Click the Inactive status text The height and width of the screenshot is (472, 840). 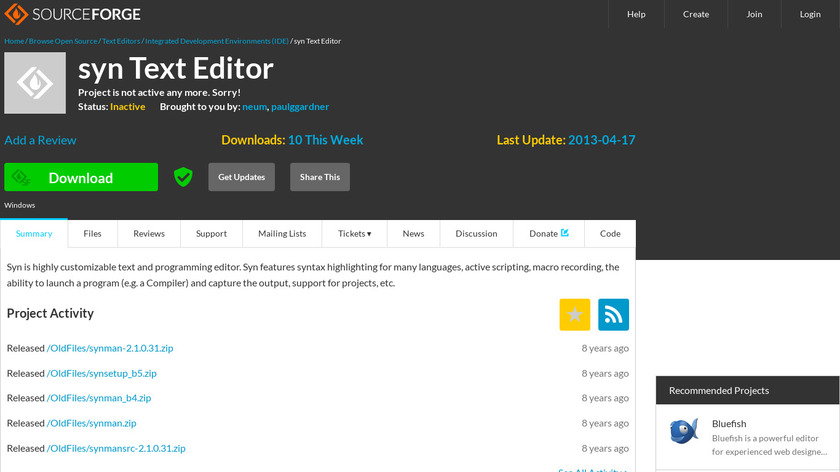click(128, 107)
